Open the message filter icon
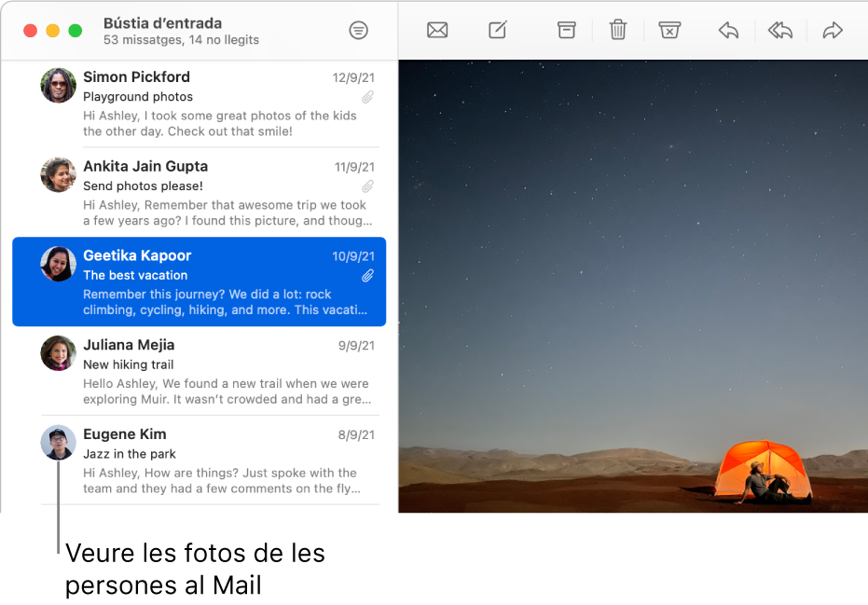The width and height of the screenshot is (868, 605). (x=359, y=30)
